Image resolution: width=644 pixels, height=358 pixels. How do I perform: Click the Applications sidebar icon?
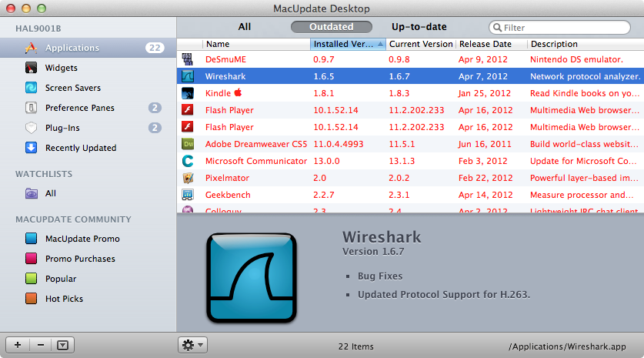point(31,48)
